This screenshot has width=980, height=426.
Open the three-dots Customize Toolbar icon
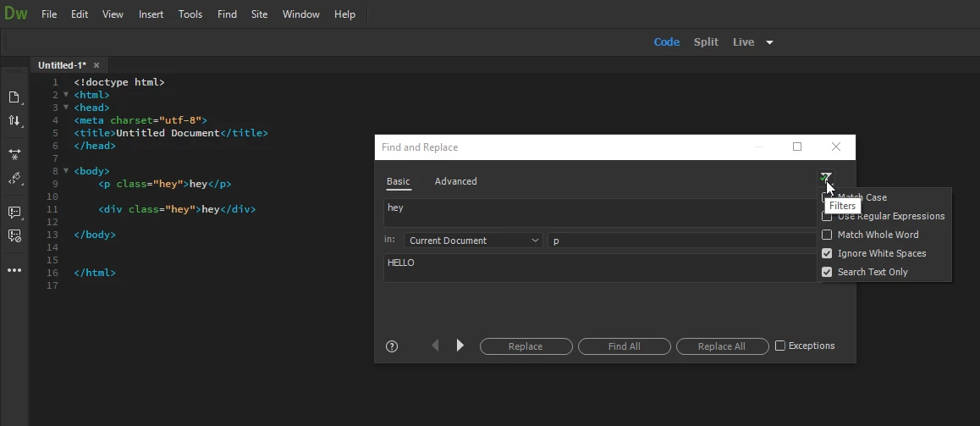pos(14,270)
